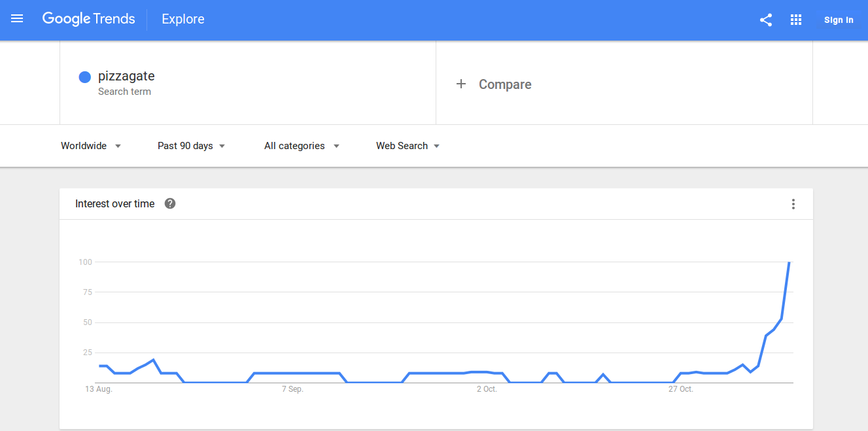Edit the pizzagate search term
The height and width of the screenshot is (431, 868).
pyautogui.click(x=126, y=77)
